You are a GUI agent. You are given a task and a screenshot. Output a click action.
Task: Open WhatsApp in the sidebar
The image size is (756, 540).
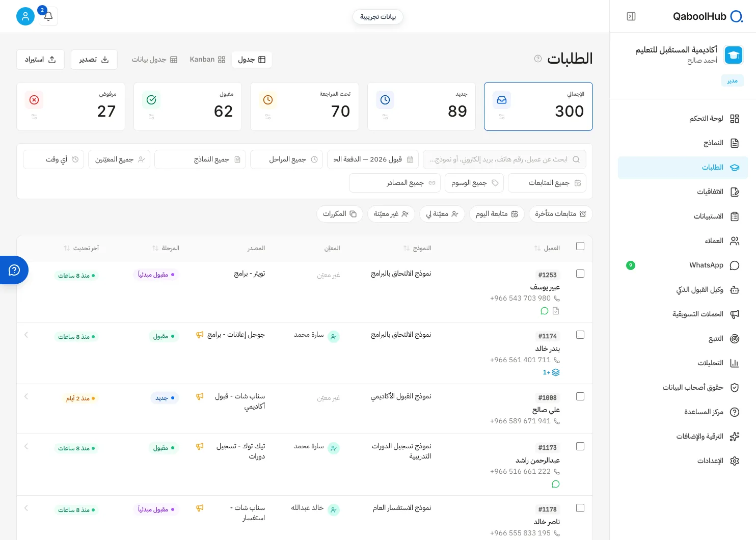(x=683, y=265)
